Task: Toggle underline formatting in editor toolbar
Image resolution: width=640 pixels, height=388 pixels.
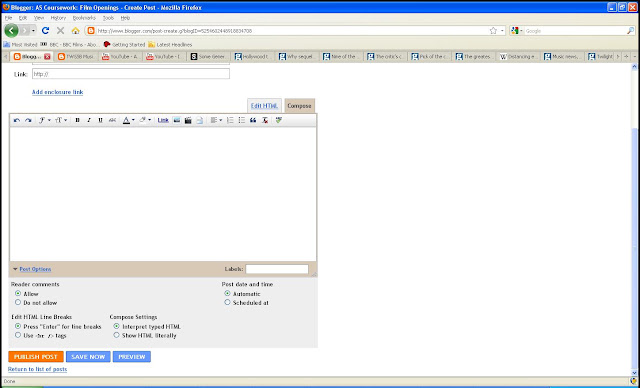Action: click(100, 120)
